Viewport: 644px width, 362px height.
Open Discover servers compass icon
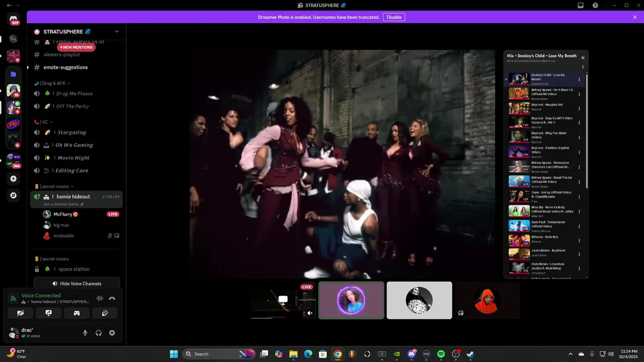(x=14, y=196)
